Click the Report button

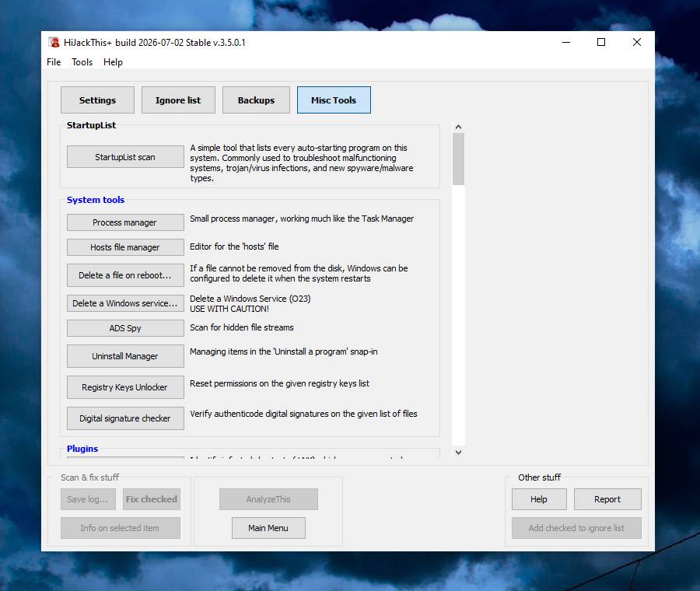click(607, 499)
